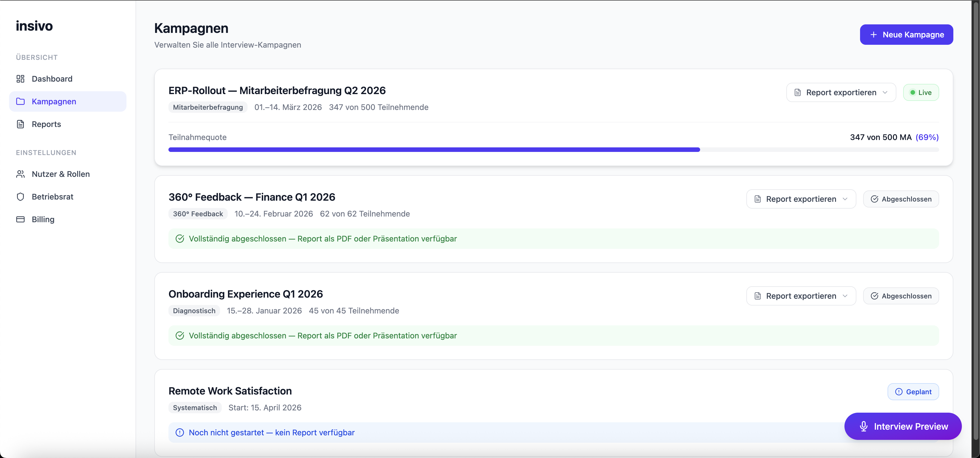Viewport: 980px width, 458px height.
Task: Switch to the Kampagnen section in the sidebar
Action: [54, 101]
